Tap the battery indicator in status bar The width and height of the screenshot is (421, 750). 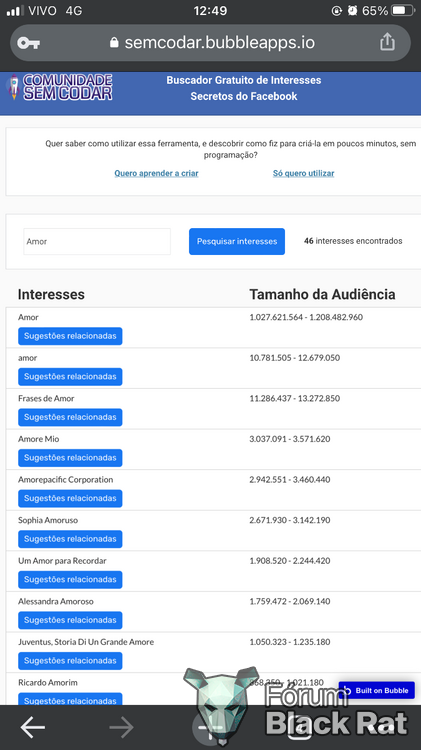(x=403, y=11)
